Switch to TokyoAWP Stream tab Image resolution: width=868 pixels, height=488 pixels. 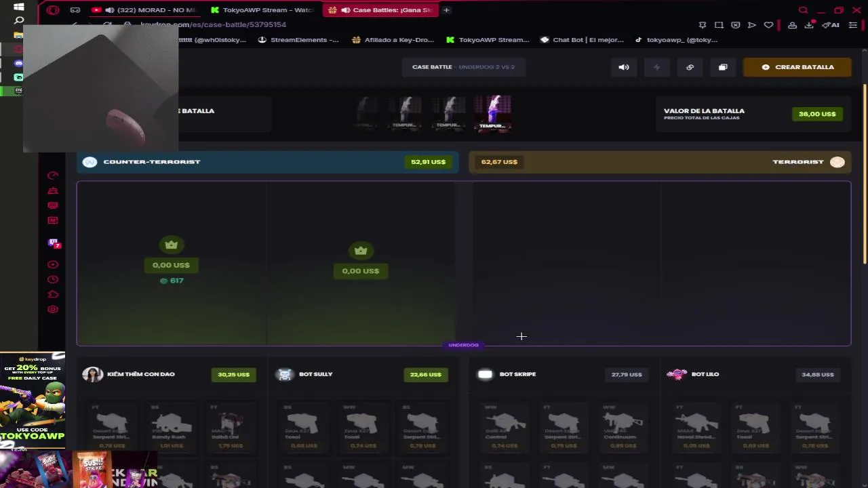pyautogui.click(x=261, y=10)
